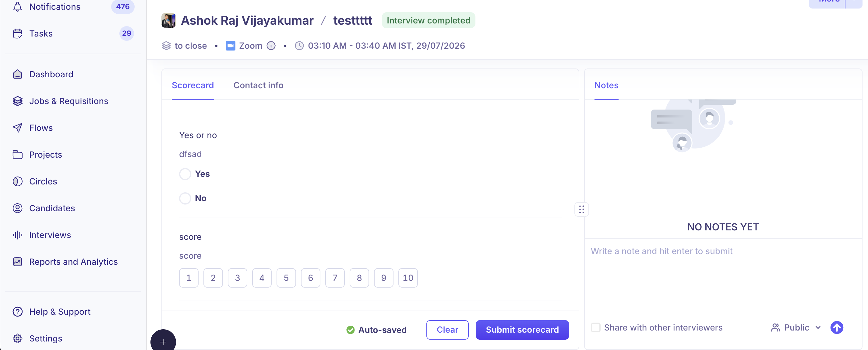Choose score 7 on the rating scale
This screenshot has width=868, height=350.
(335, 278)
